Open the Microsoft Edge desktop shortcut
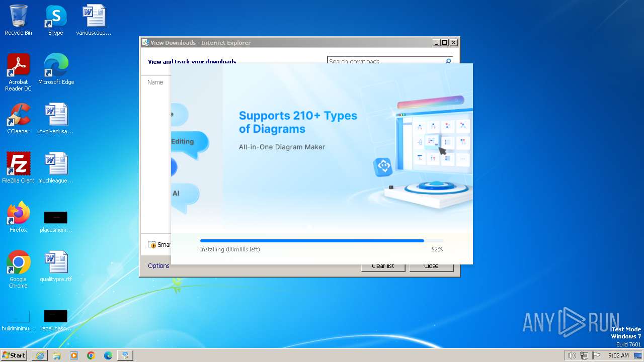644x362 pixels. pyautogui.click(x=56, y=69)
